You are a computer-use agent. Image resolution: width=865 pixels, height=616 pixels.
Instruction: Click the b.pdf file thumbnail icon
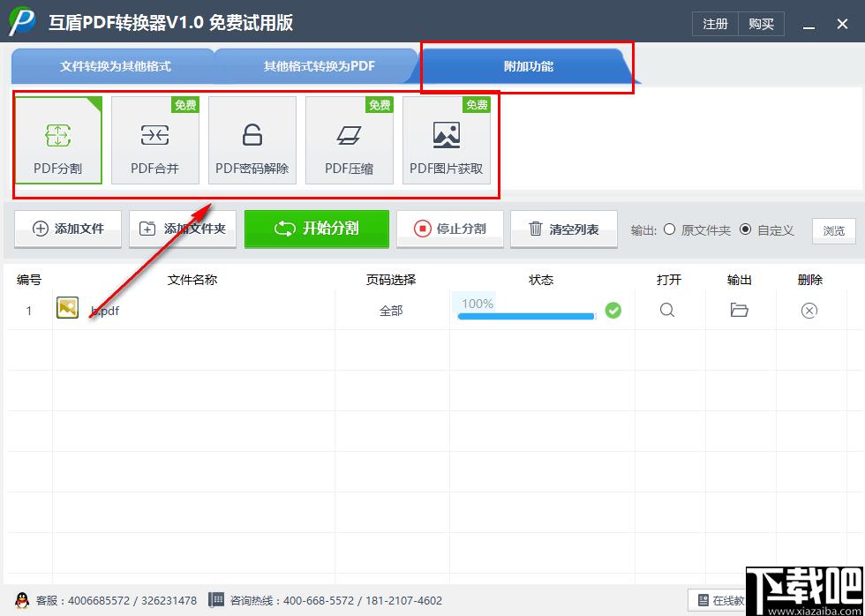(67, 308)
